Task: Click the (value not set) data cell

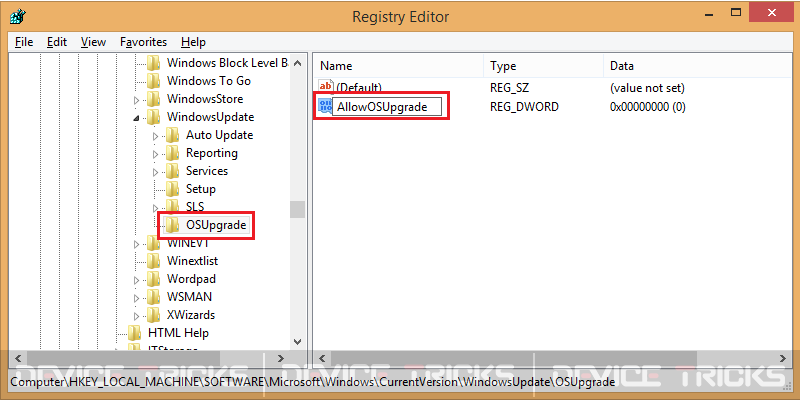Action: click(647, 88)
